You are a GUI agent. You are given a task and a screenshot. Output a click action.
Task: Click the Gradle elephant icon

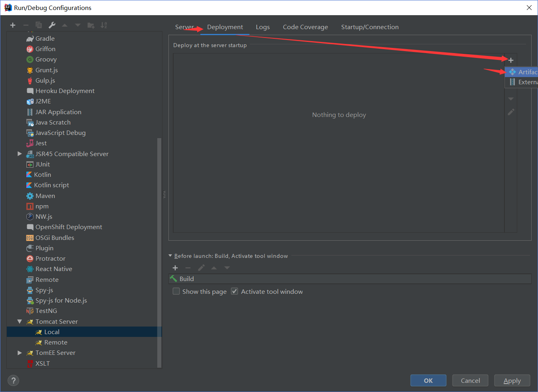pyautogui.click(x=30, y=39)
